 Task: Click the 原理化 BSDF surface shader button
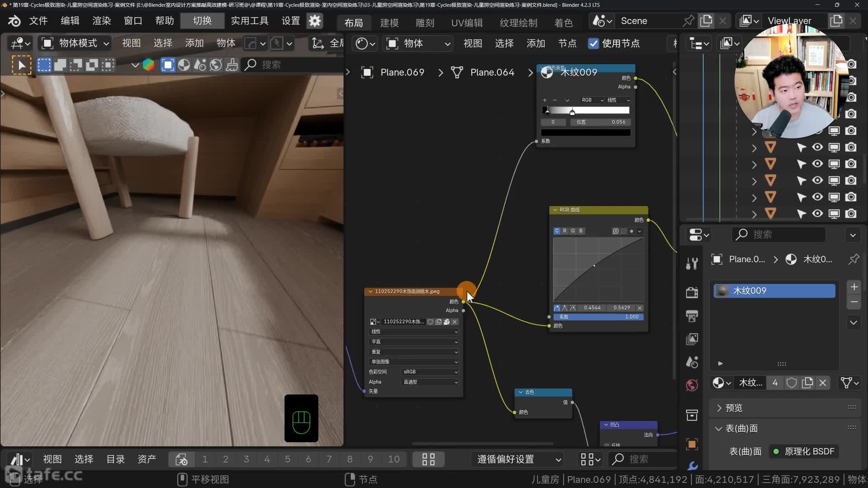pyautogui.click(x=804, y=451)
